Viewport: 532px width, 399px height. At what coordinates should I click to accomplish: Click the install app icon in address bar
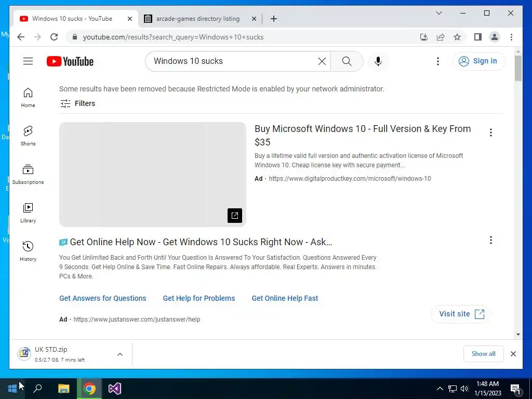pos(424,37)
